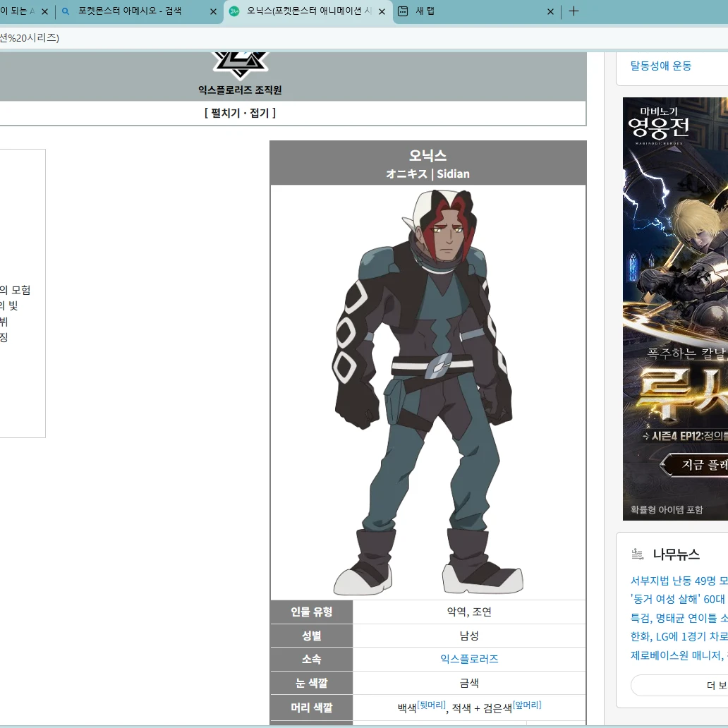This screenshot has width=728, height=728.
Task: Open the 서부지법 난동 49명 news link
Action: click(x=679, y=581)
